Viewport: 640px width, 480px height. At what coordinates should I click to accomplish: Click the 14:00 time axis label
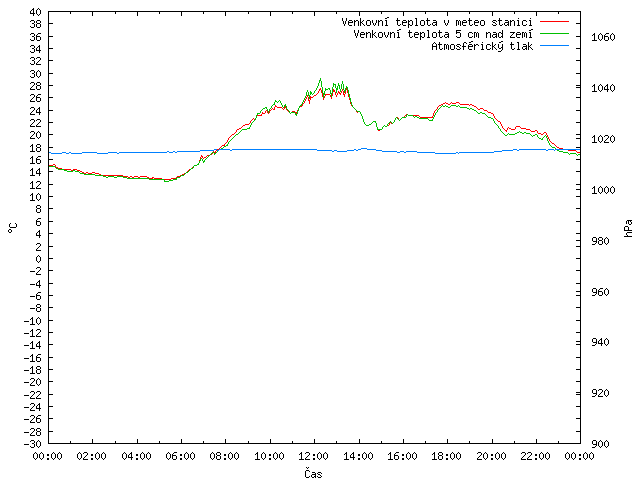coord(358,456)
